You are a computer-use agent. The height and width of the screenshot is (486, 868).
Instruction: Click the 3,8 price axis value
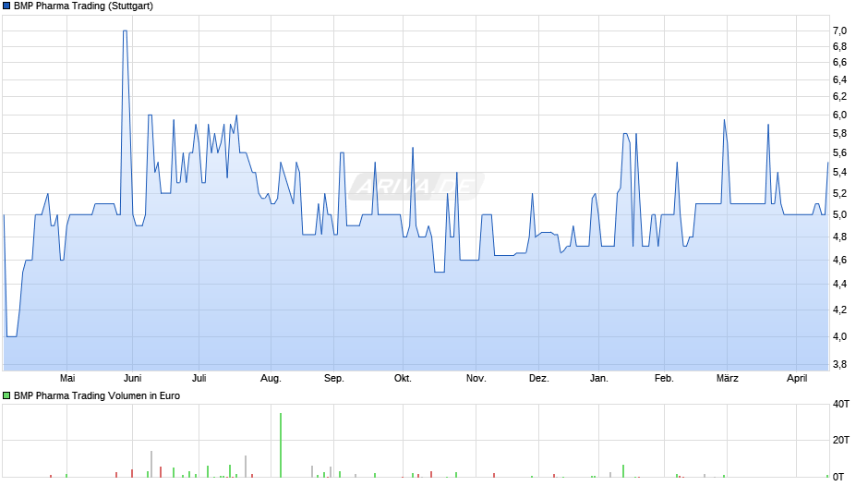pos(839,365)
